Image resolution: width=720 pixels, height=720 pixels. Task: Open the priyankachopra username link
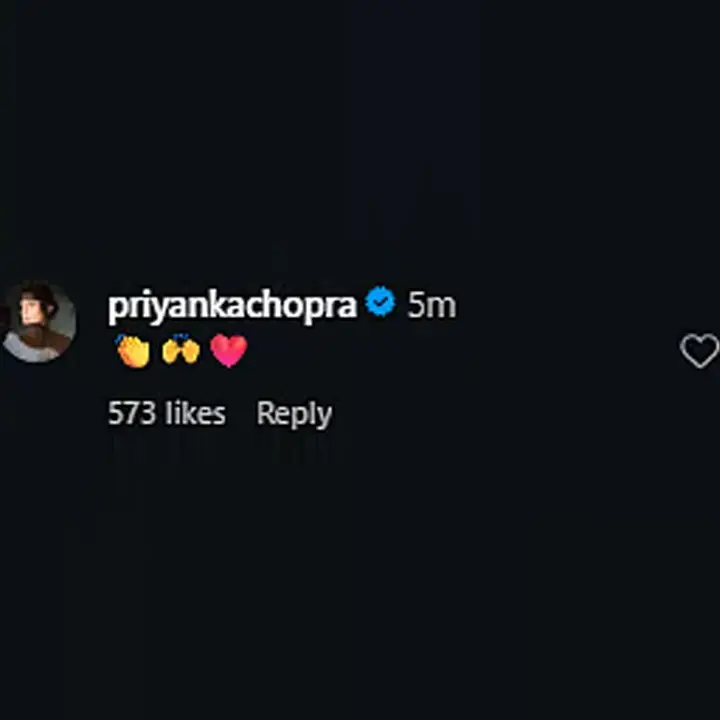232,305
